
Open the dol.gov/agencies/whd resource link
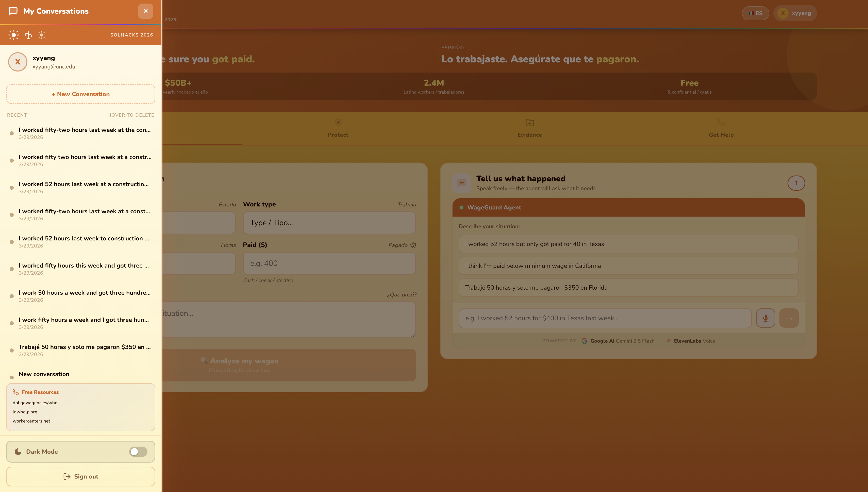pyautogui.click(x=35, y=402)
